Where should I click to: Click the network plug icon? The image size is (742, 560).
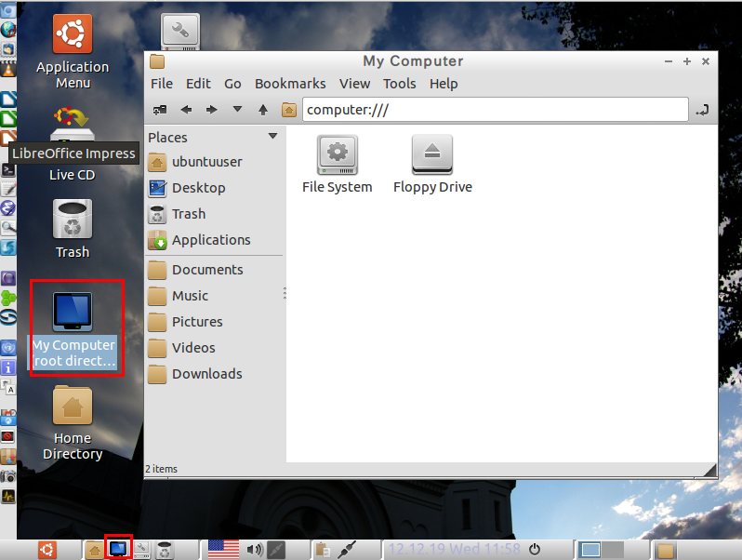tap(348, 550)
